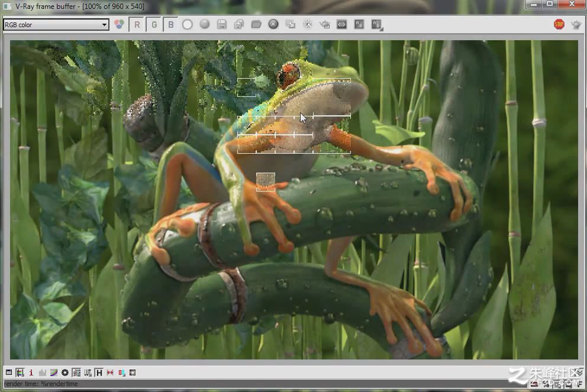
Task: Click the last icon in bottom toolbar
Action: point(133,372)
